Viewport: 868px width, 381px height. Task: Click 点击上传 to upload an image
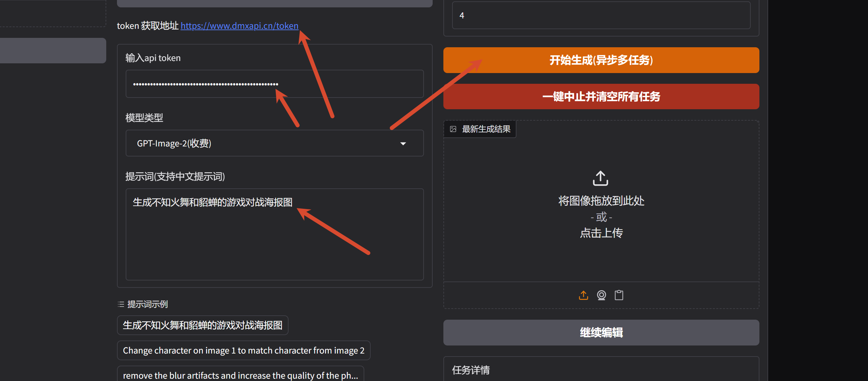601,233
